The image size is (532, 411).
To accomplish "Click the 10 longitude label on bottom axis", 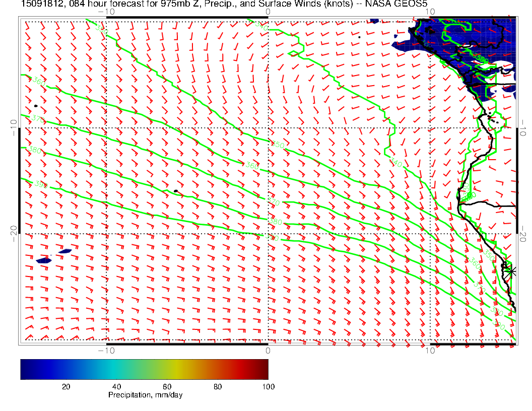I will [x=429, y=351].
